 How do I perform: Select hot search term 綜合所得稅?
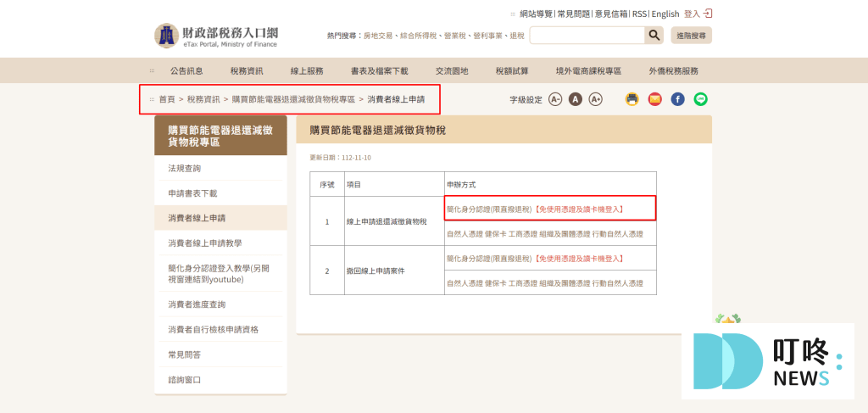point(419,36)
